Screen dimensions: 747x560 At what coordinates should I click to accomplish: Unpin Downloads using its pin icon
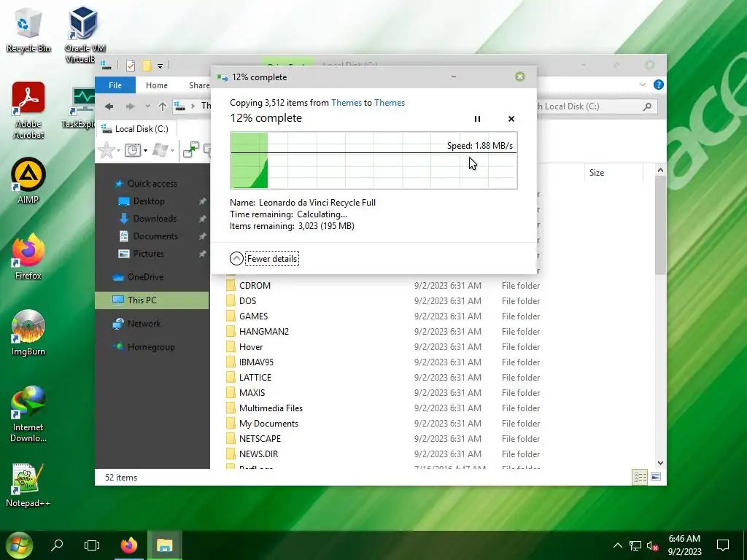(203, 219)
